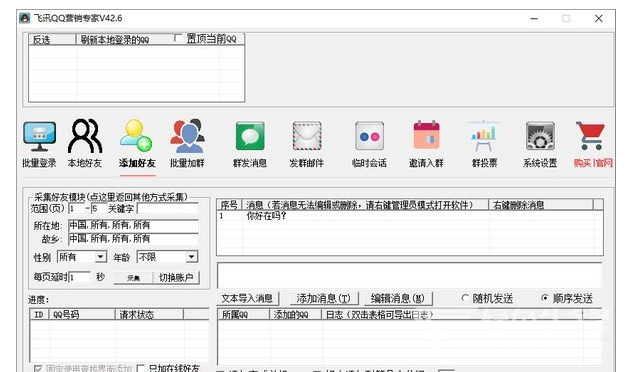Open the 本地好友 people icon
This screenshot has height=372, width=627.
point(85,136)
